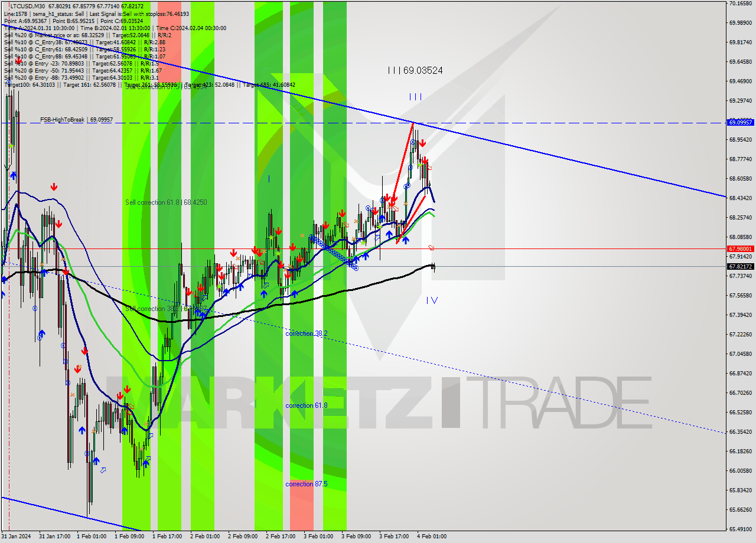Click the blue 'correction 87.5' label
Screen dimensions: 756x543
307,484
